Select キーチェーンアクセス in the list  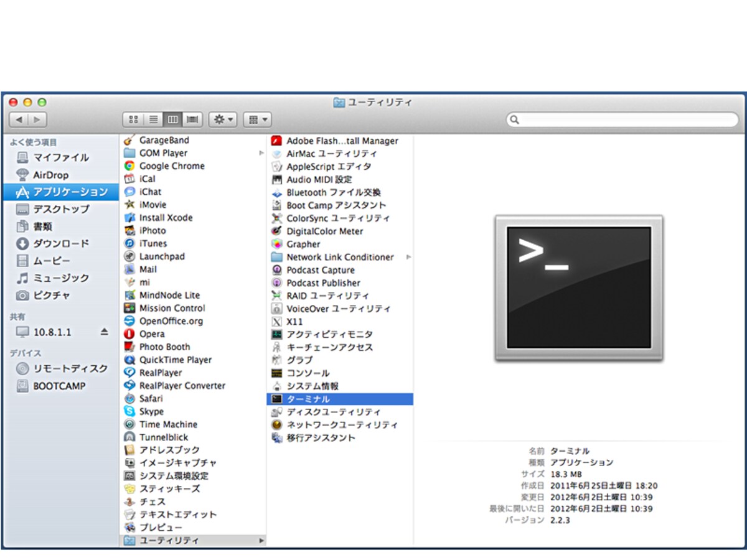(340, 347)
